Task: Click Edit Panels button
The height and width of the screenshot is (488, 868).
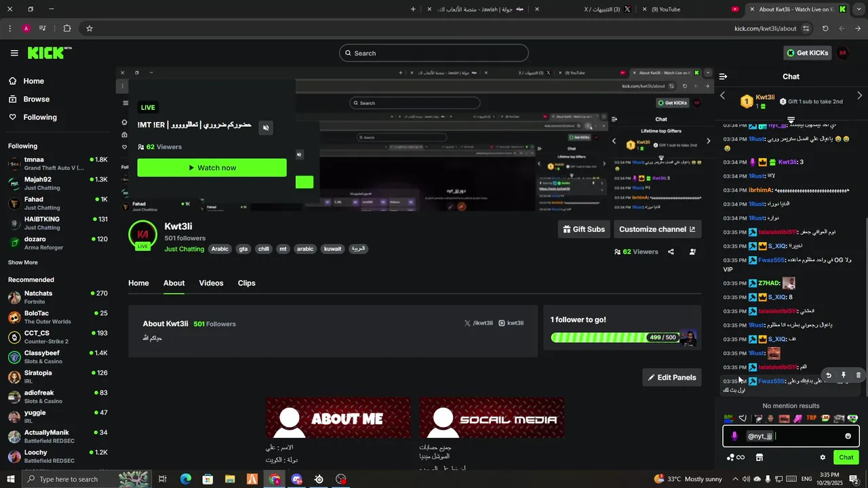Action: click(672, 378)
